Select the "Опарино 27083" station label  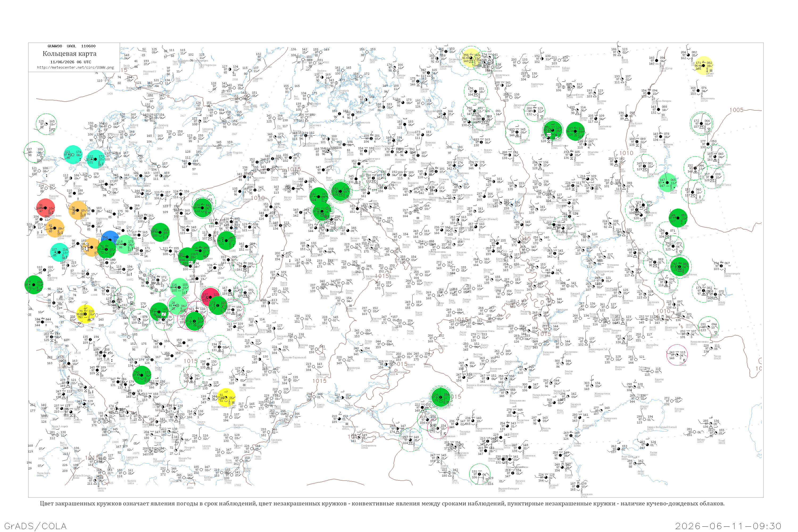(x=579, y=164)
